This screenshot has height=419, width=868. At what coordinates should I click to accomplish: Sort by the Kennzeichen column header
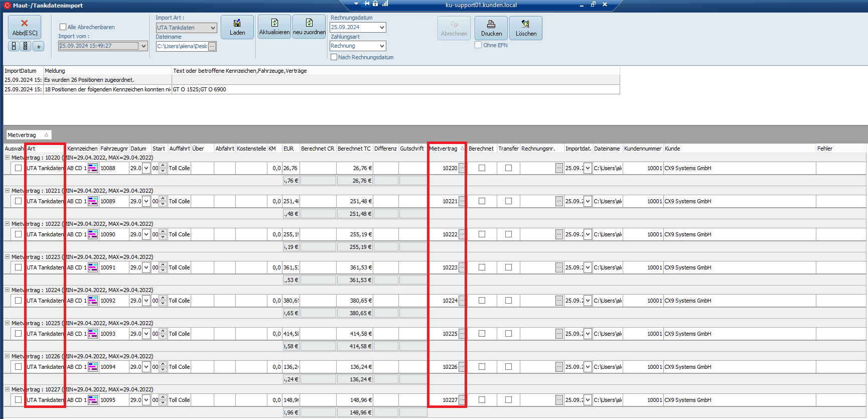point(82,149)
